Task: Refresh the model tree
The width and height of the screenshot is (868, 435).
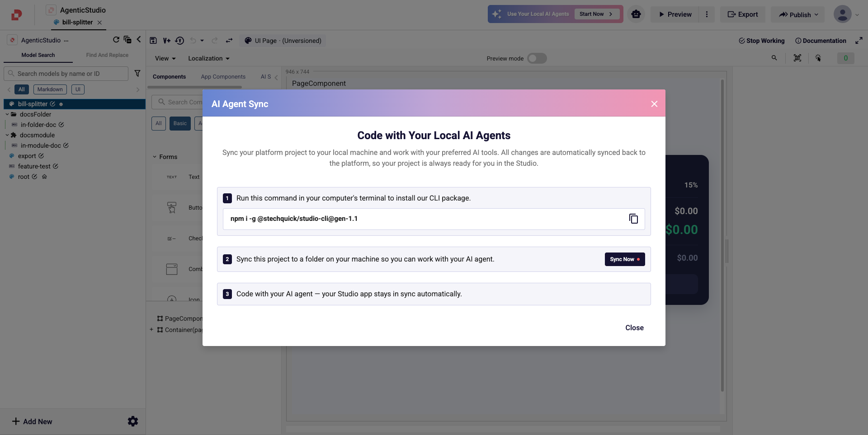Action: point(116,40)
